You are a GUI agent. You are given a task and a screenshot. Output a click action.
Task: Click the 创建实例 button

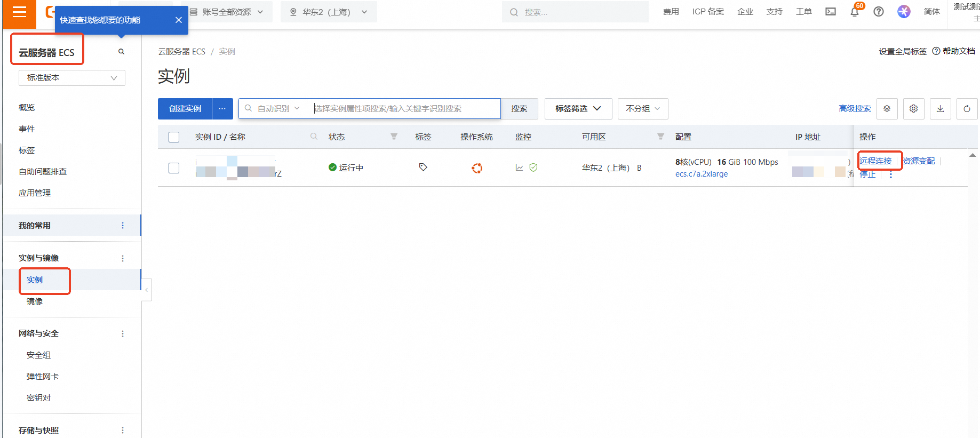click(185, 109)
